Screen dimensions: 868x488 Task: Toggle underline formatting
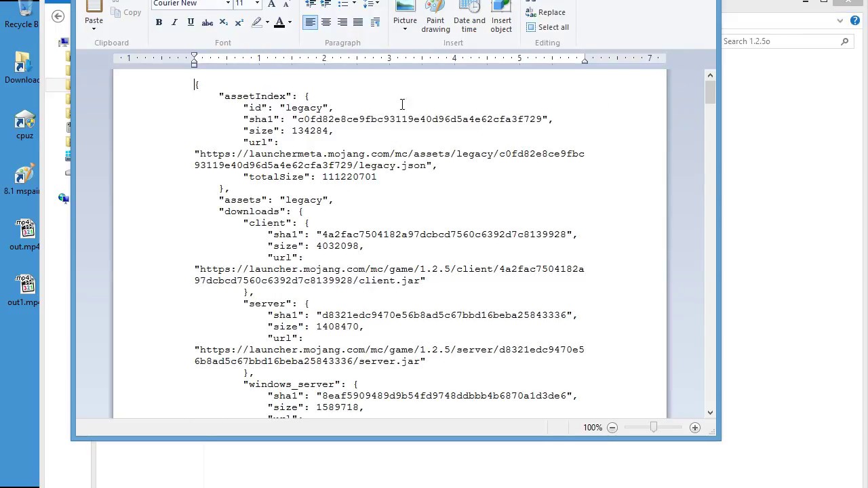point(191,22)
